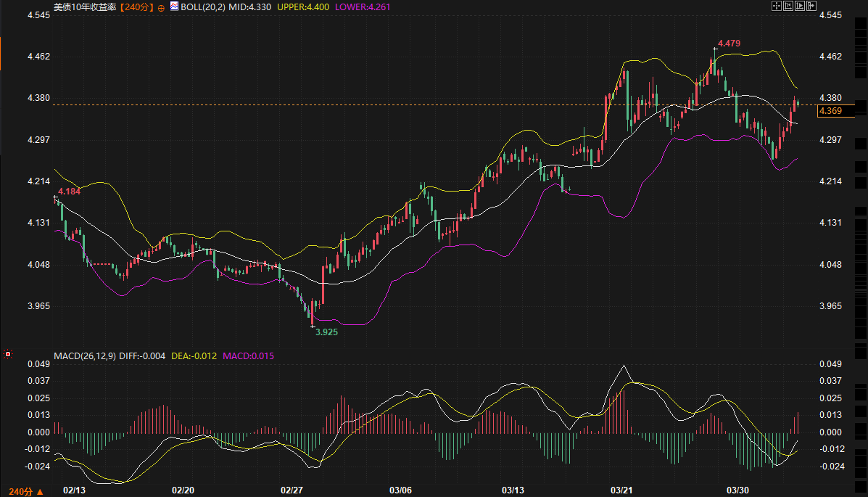Click the red target icon beside MACD
868x497 pixels.
tap(8, 355)
